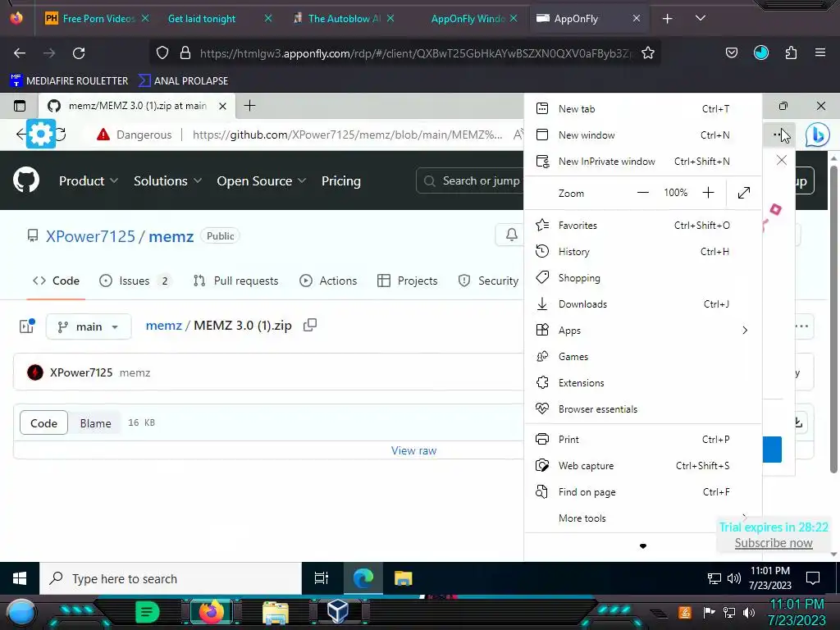The image size is (840, 630).
Task: Open the Security tab
Action: (x=488, y=281)
